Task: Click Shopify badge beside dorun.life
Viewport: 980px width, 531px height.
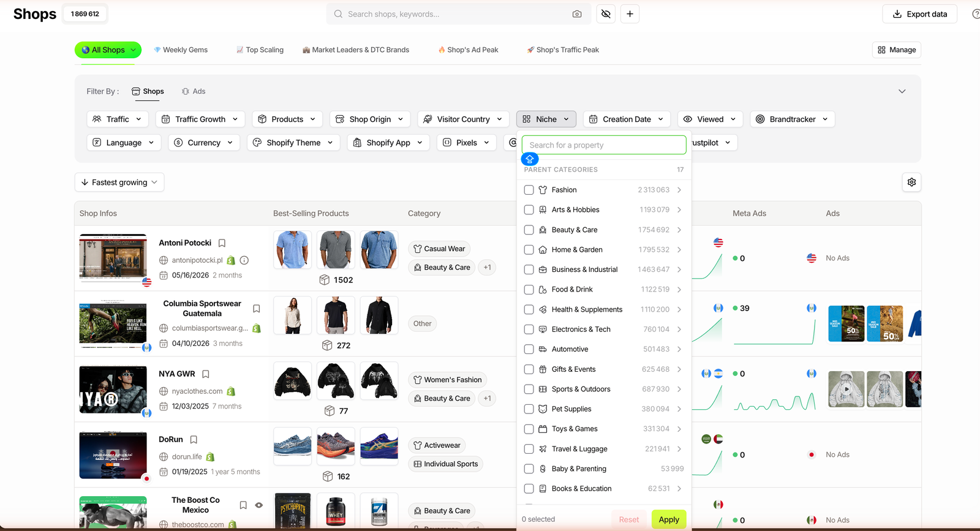Action: [x=210, y=457]
